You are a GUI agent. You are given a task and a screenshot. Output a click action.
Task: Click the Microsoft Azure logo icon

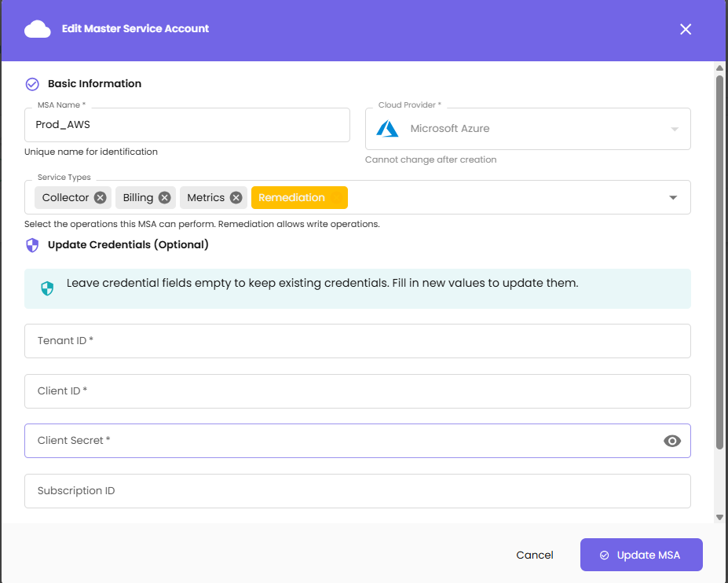tap(387, 129)
